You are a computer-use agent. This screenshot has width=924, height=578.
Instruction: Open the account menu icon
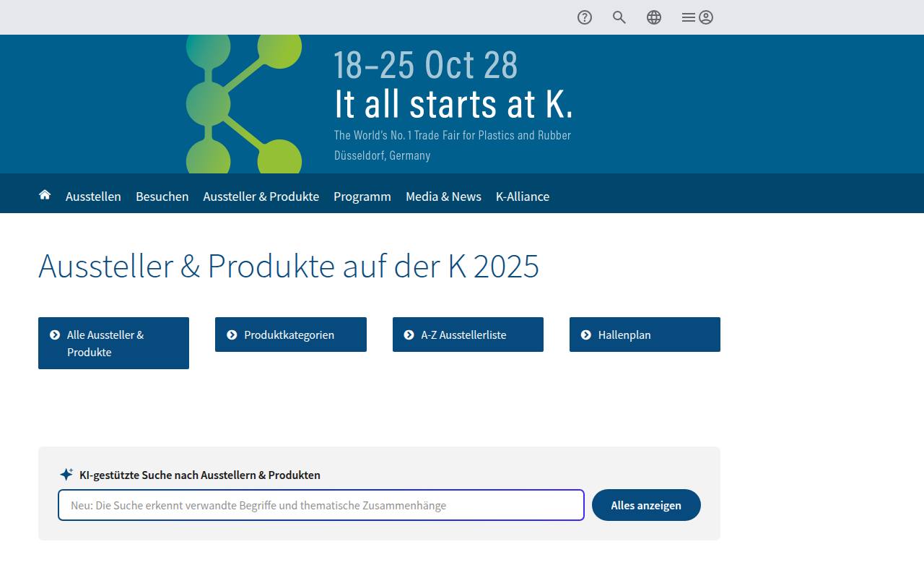point(697,17)
